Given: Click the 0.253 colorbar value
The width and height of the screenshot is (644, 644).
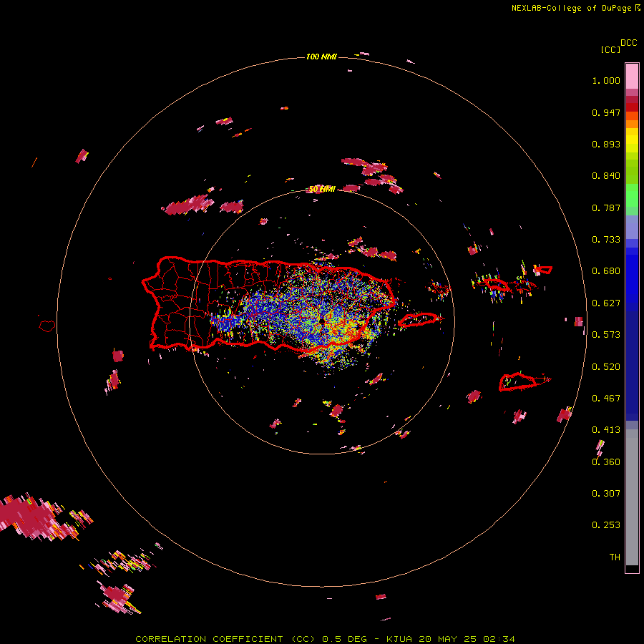Looking at the screenshot, I should point(606,525).
